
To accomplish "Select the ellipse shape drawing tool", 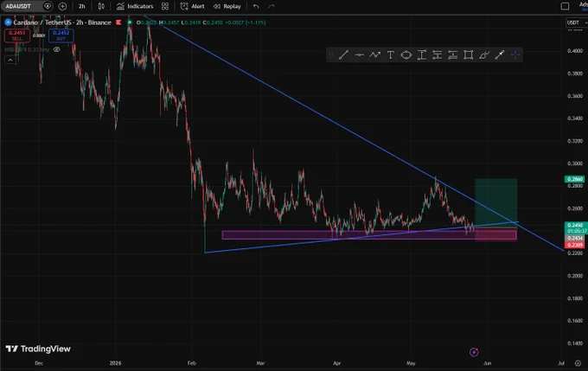I will point(406,55).
